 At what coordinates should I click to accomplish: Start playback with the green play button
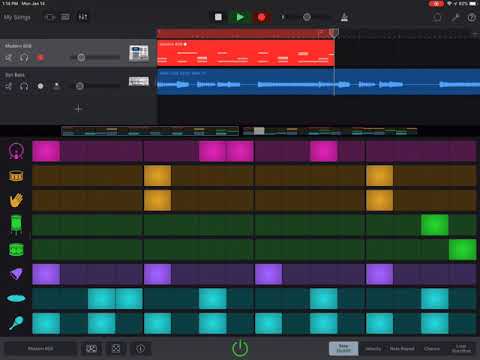pos(240,17)
